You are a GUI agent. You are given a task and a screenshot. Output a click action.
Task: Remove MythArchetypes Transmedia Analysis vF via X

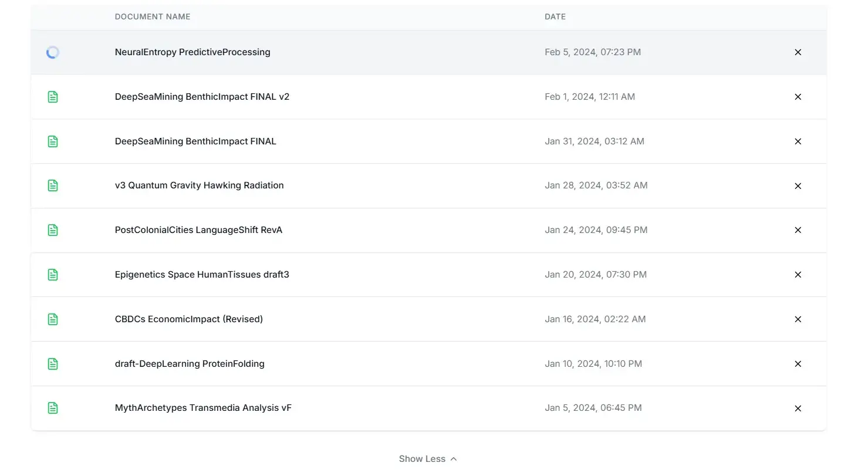tap(798, 409)
